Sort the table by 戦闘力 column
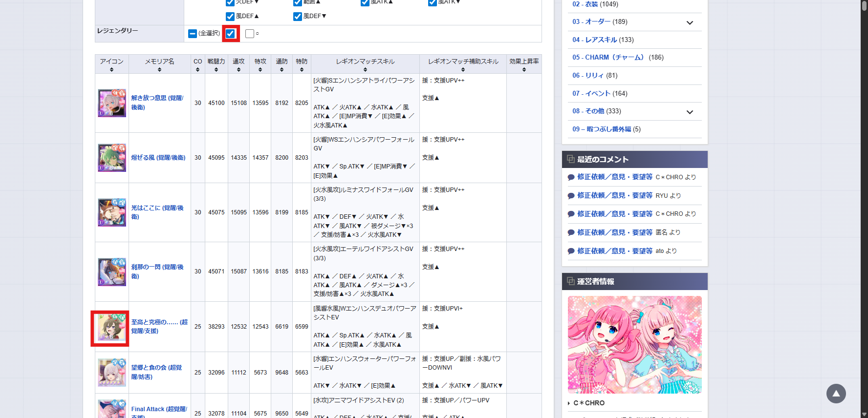The height and width of the screenshot is (418, 868). click(x=216, y=64)
